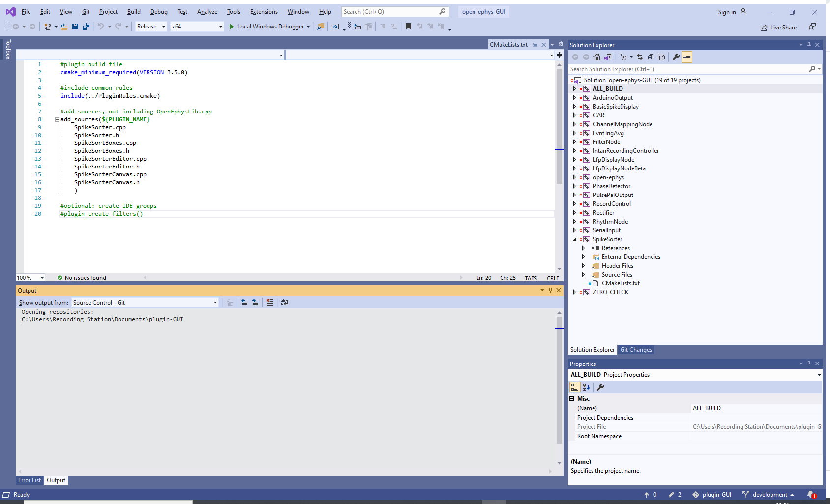
Task: Click the Sign in link
Action: [x=728, y=12]
